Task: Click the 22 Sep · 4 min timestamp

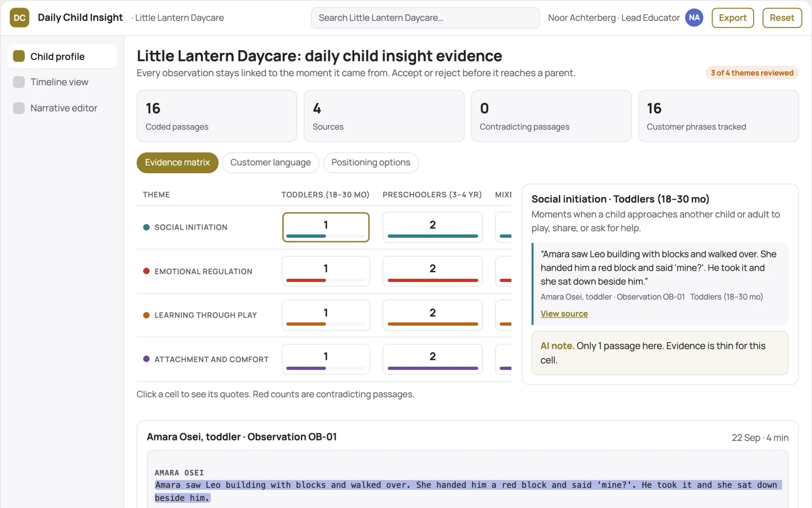Action: point(760,438)
